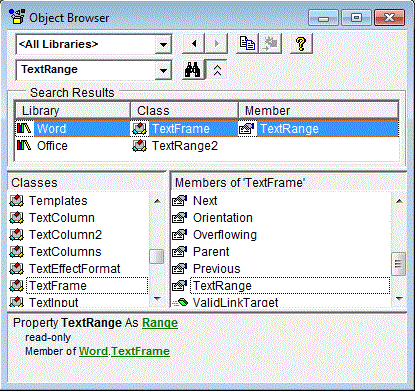
Task: Click the binoculars Search button
Action: (193, 69)
